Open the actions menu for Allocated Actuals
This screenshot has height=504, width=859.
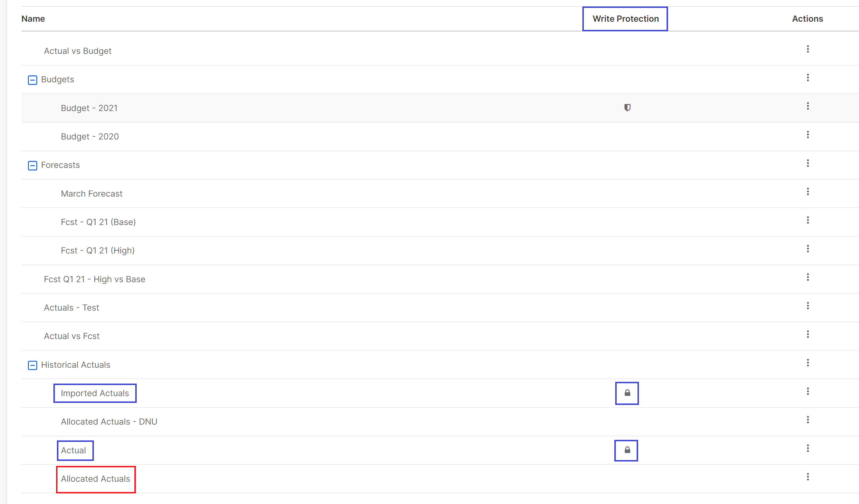click(808, 476)
